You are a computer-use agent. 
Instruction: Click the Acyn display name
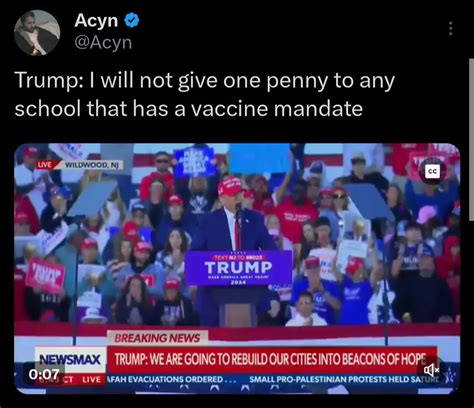pos(96,20)
